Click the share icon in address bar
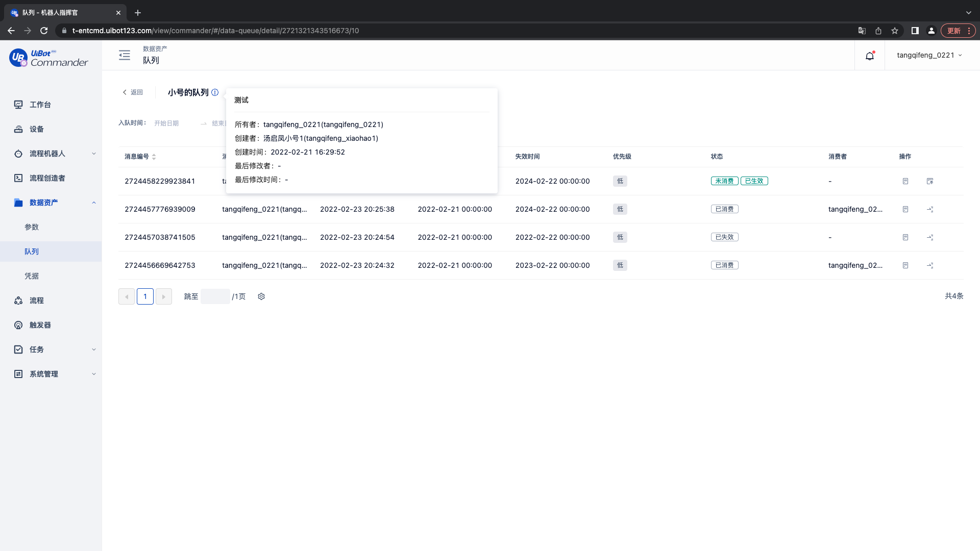 click(x=878, y=31)
